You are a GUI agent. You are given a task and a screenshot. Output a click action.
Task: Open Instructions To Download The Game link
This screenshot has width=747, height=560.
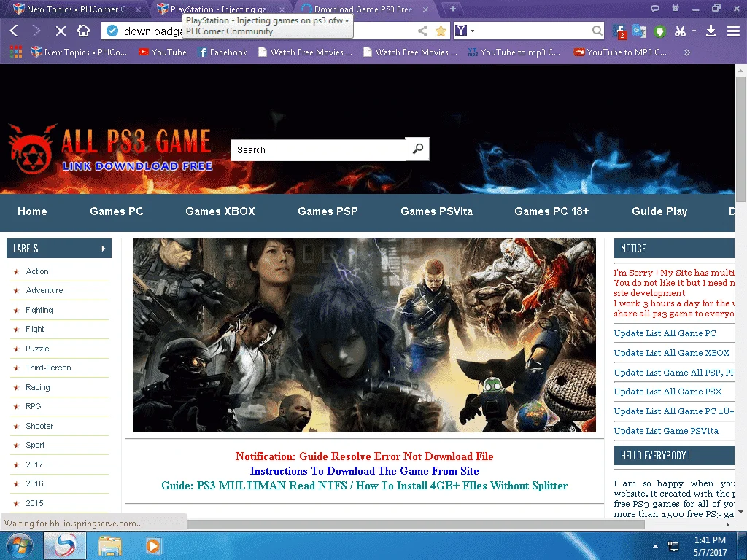[364, 471]
